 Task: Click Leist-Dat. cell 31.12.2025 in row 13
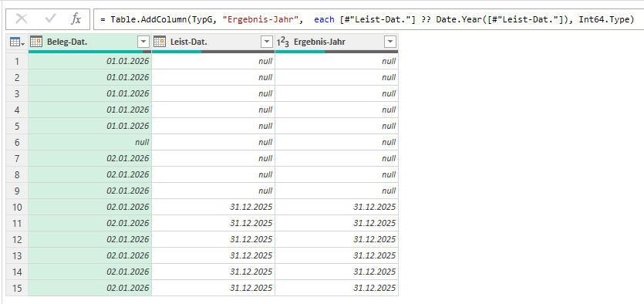(213, 255)
